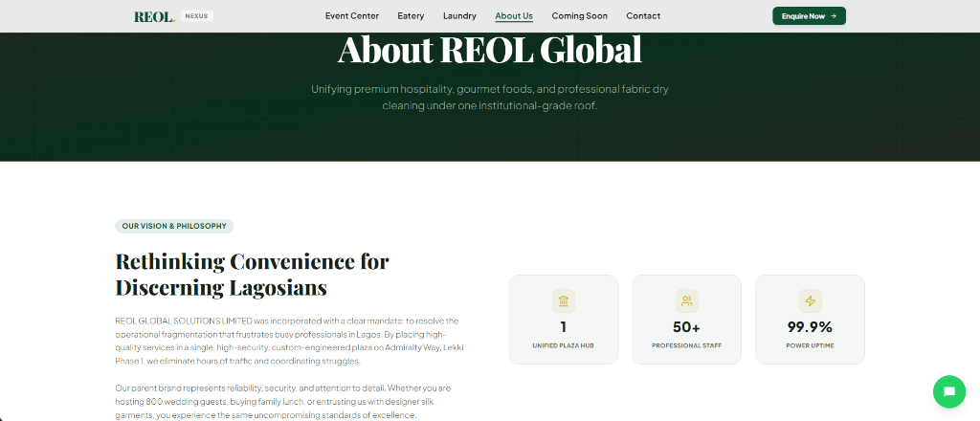Viewport: 980px width, 421px height.
Task: Open the Laundry navigation link
Action: [x=459, y=16]
